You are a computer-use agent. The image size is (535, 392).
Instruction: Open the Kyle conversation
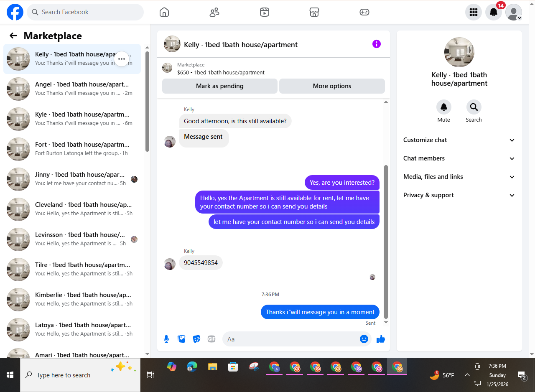tap(72, 119)
